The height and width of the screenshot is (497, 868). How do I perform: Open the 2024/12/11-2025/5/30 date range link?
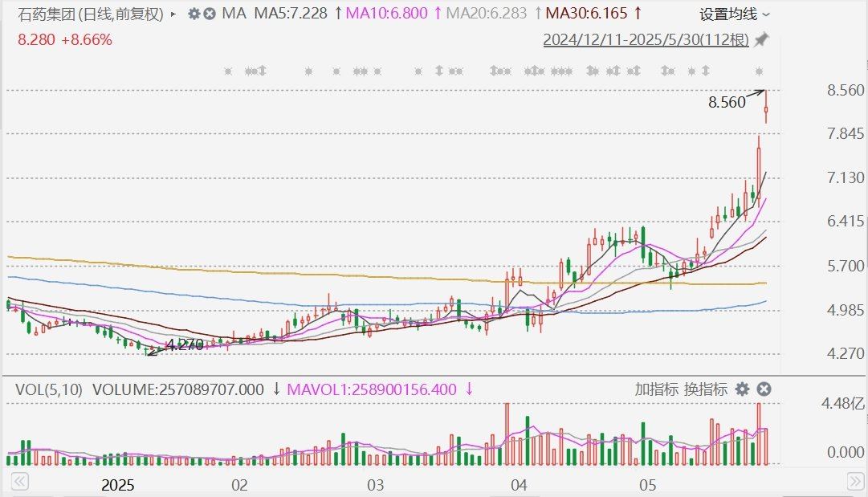point(646,39)
